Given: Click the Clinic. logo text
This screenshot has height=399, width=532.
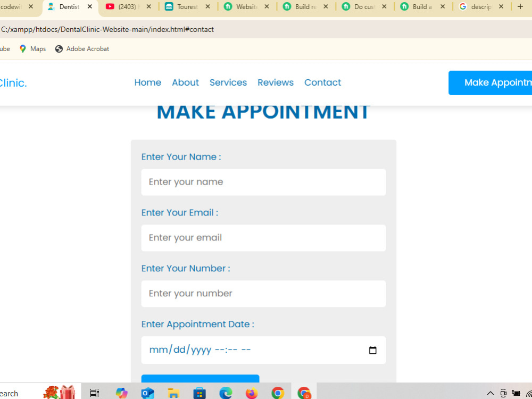Looking at the screenshot, I should pyautogui.click(x=13, y=83).
